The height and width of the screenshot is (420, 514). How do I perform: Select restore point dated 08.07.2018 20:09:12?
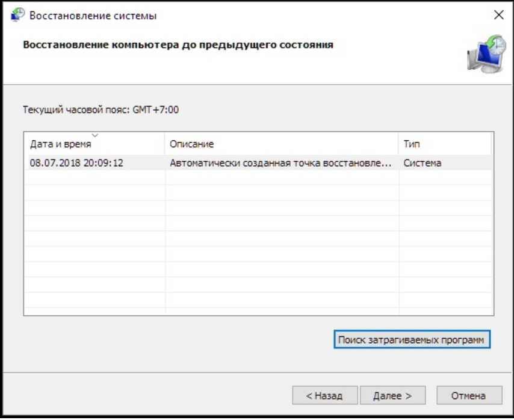[x=76, y=162]
